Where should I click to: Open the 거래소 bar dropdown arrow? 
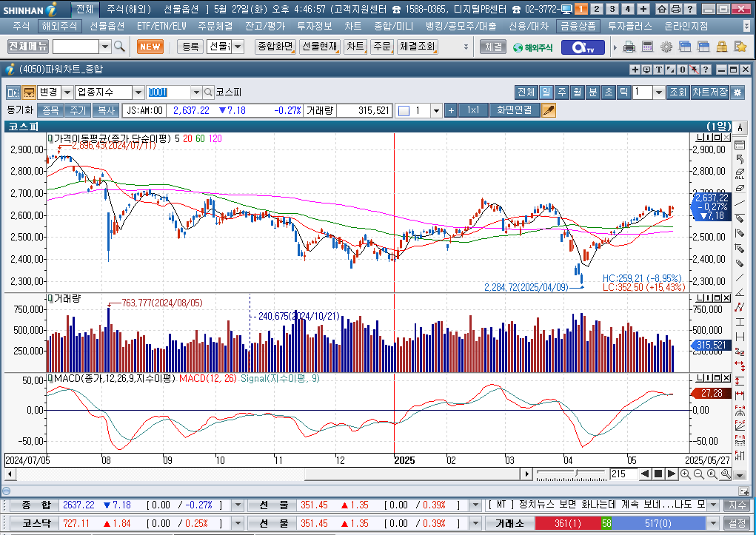tap(713, 523)
